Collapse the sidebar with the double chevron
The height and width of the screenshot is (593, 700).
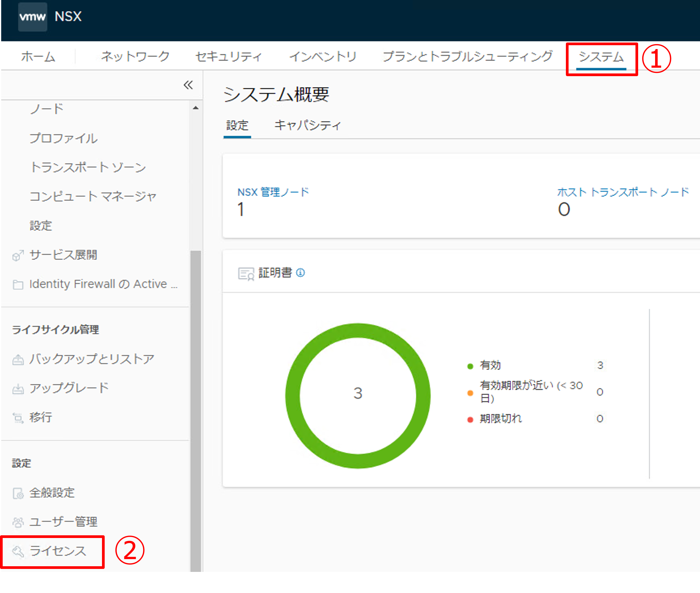(188, 85)
